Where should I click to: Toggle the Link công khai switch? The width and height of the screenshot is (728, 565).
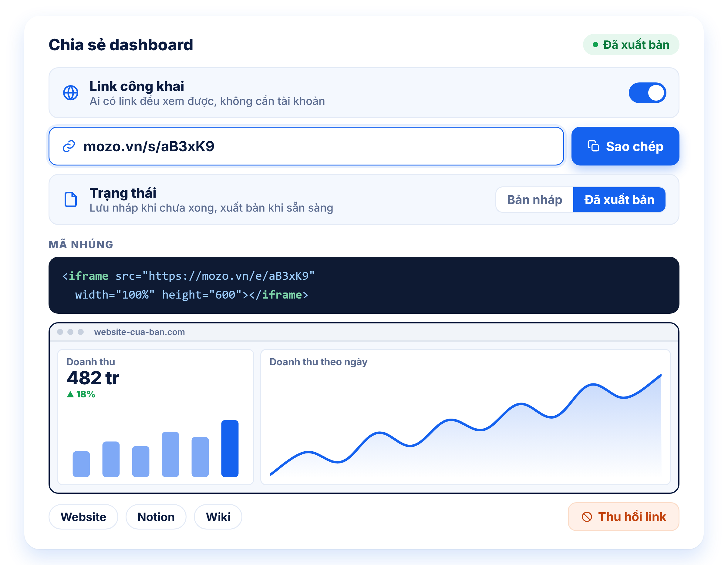point(647,93)
